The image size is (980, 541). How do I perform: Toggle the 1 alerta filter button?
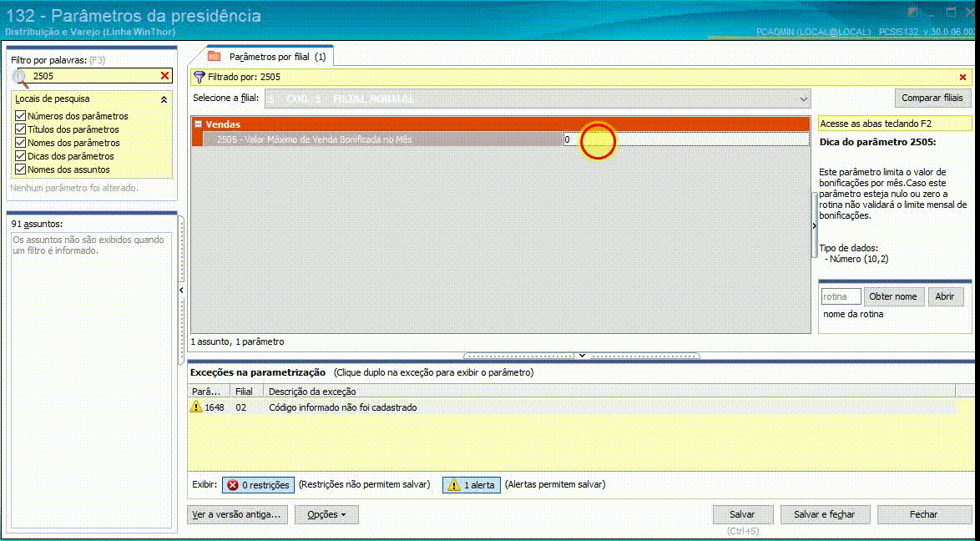click(472, 485)
